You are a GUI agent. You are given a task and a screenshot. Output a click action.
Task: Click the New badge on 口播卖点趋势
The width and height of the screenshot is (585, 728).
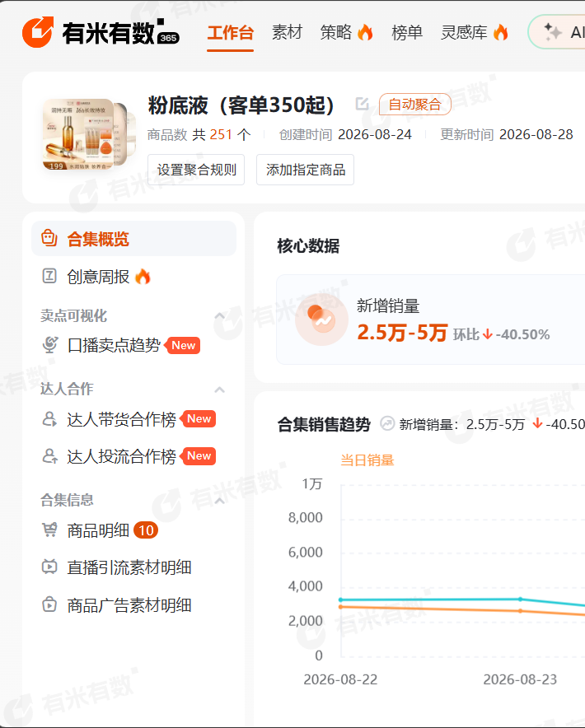pyautogui.click(x=184, y=345)
